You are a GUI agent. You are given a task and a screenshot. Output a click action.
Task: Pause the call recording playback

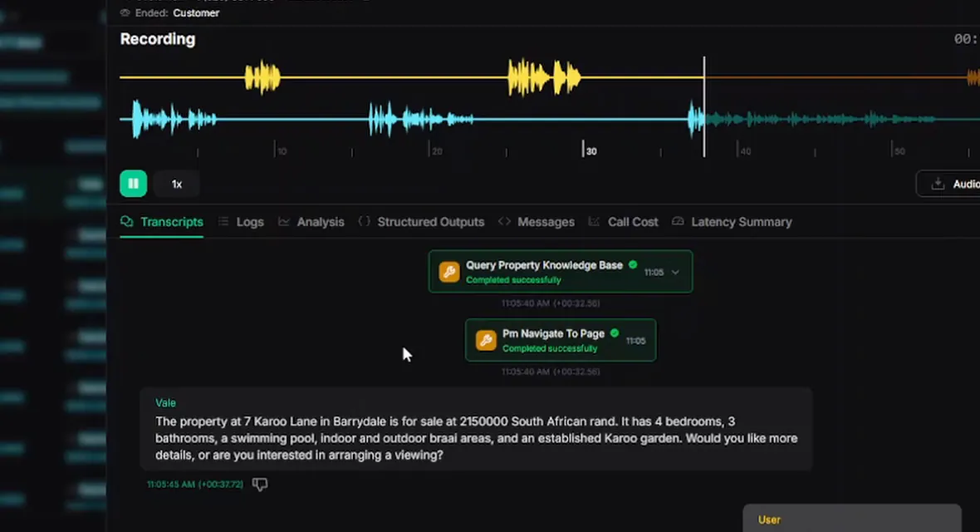click(x=133, y=184)
